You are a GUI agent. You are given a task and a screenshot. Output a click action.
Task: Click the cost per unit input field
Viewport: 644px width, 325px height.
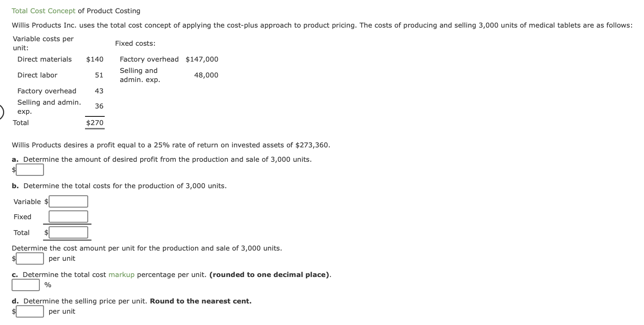[30, 258]
